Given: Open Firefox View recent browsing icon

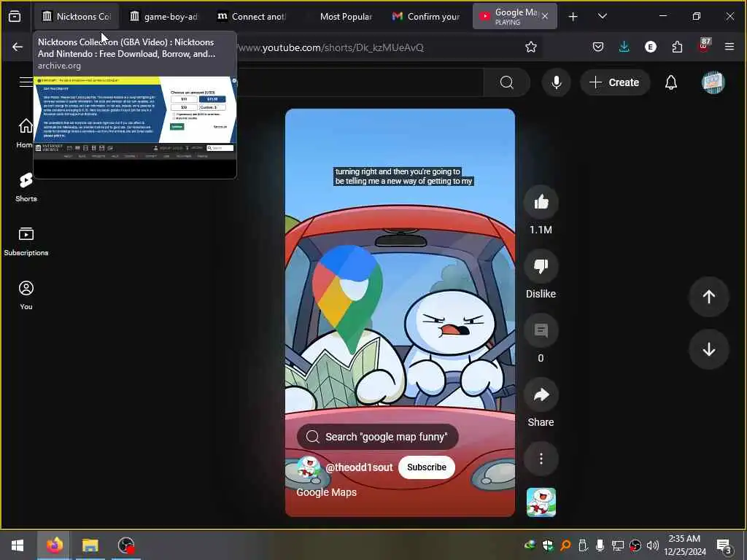Looking at the screenshot, I should tap(15, 16).
